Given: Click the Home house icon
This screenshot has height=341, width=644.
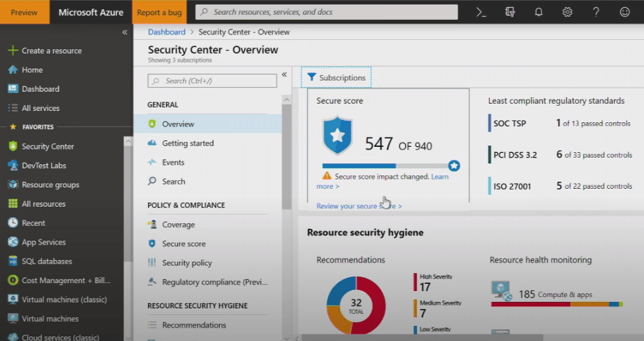Looking at the screenshot, I should 13,70.
